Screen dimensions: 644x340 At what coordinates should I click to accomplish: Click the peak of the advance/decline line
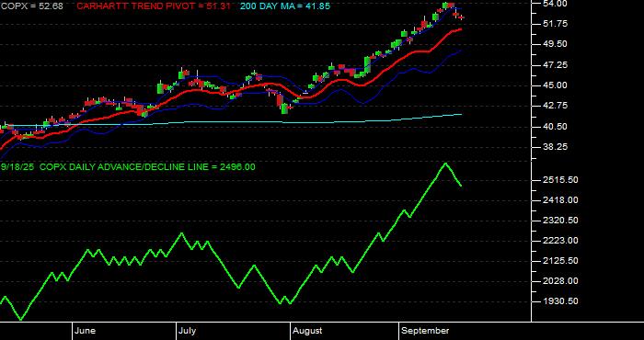tap(444, 164)
